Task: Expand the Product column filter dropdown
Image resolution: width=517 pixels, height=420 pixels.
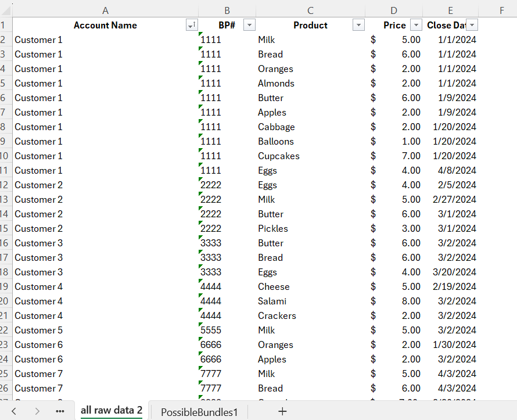Action: click(x=358, y=25)
